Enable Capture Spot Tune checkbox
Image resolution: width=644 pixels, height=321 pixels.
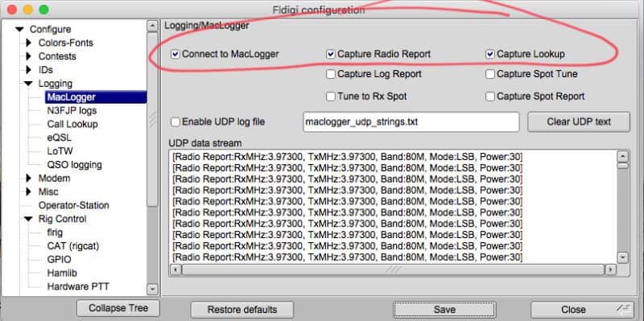click(x=490, y=74)
